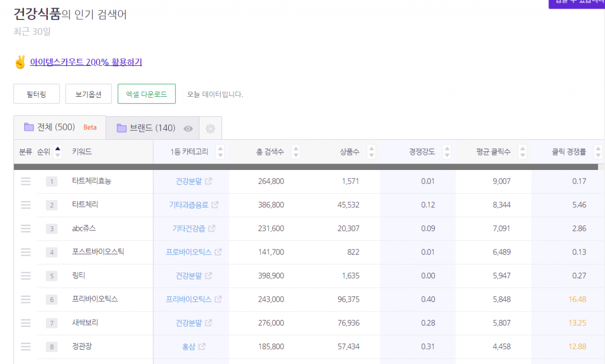
Task: Click drag handle icon for 타트체리 row
Action: click(x=26, y=205)
